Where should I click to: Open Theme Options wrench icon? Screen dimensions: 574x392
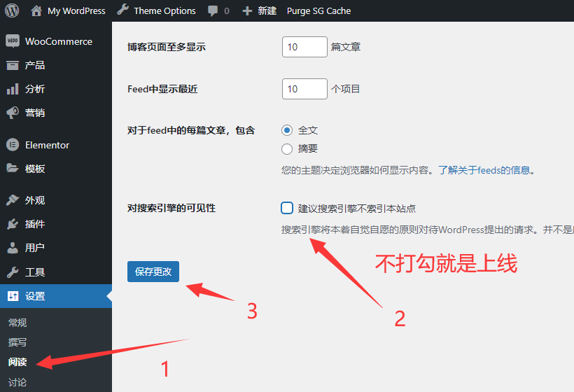[x=123, y=10]
